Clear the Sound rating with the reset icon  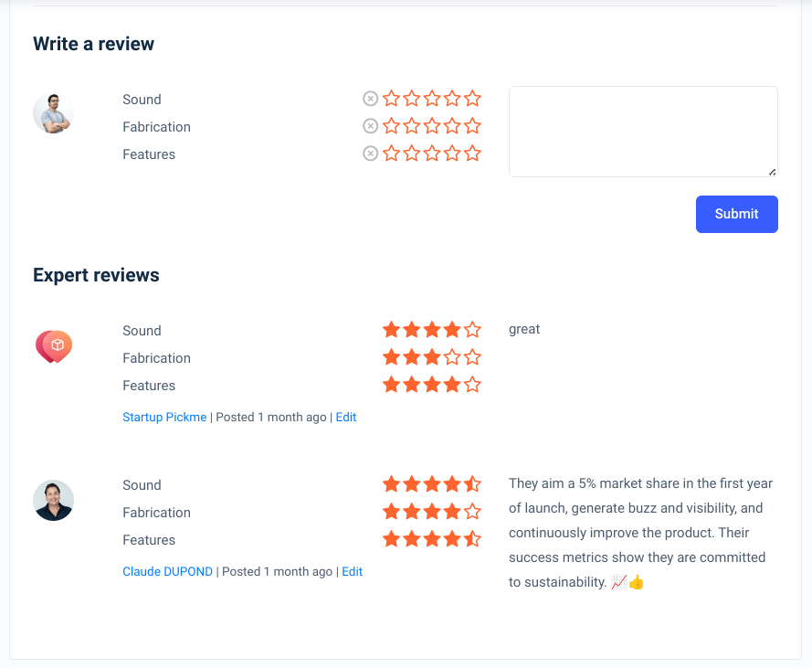370,99
